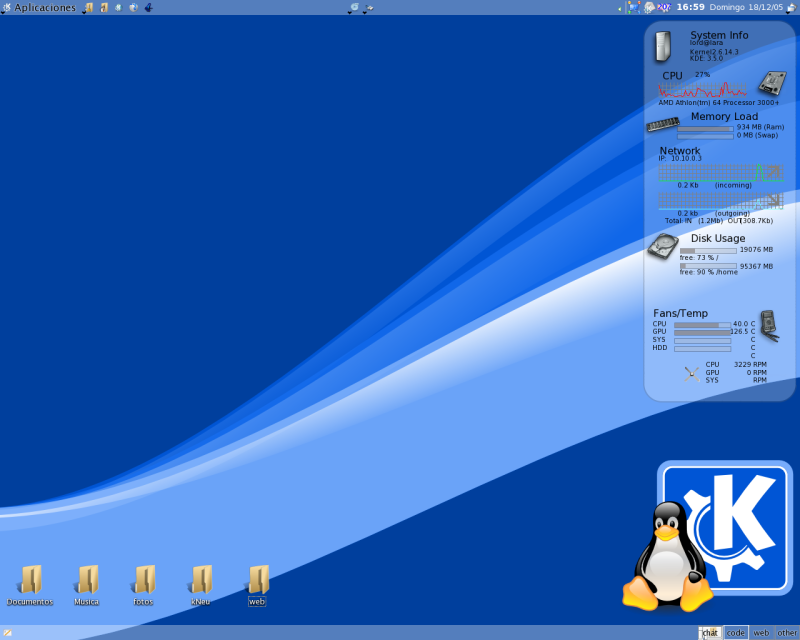Expand the hidden system tray arrow
This screenshot has width=800, height=640.
(x=620, y=8)
